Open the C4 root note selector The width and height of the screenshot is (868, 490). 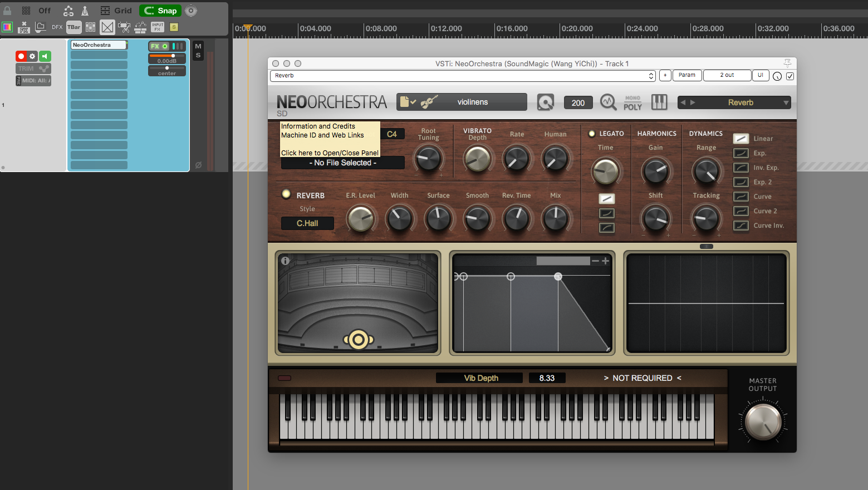[392, 134]
